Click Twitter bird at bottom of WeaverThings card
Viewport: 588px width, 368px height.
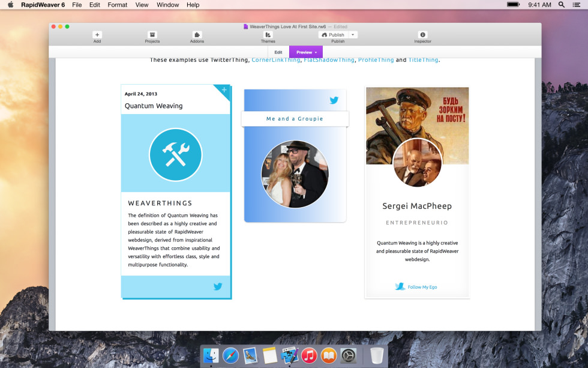click(x=218, y=286)
